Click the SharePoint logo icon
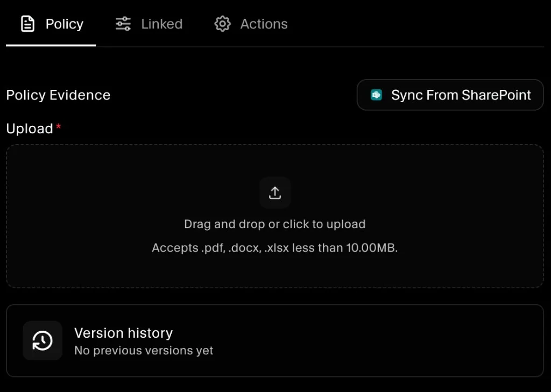Screen dimensions: 551x392 coord(376,95)
